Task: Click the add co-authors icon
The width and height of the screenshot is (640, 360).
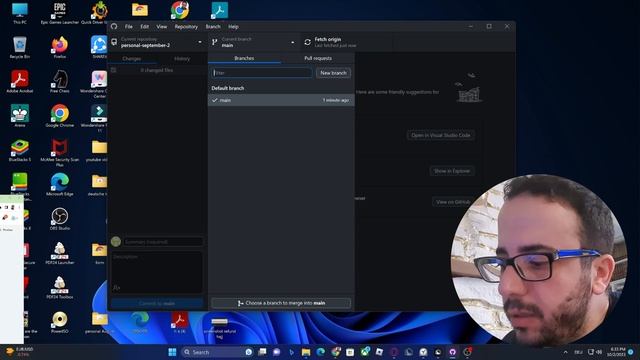Action: coord(117,288)
